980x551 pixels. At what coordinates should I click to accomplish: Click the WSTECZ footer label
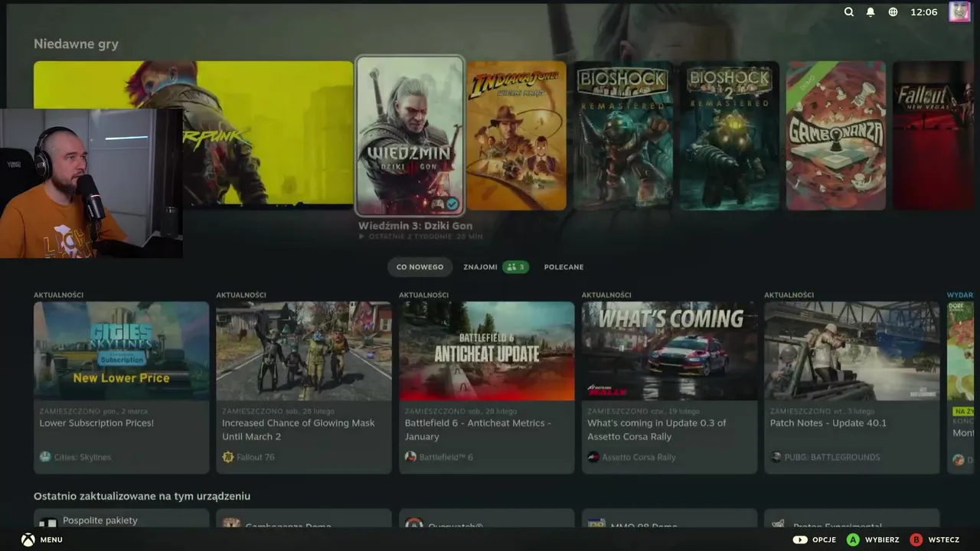pyautogui.click(x=943, y=540)
